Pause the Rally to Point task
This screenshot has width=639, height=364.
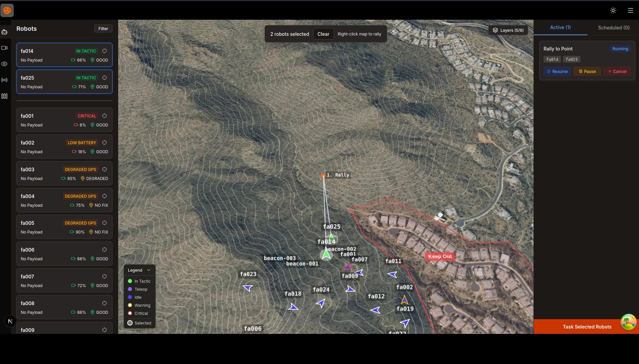point(587,71)
